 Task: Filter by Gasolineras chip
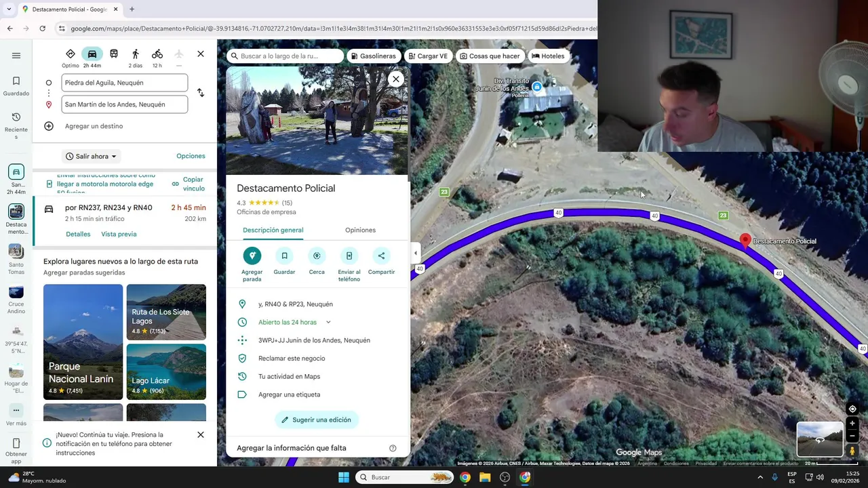pos(372,56)
